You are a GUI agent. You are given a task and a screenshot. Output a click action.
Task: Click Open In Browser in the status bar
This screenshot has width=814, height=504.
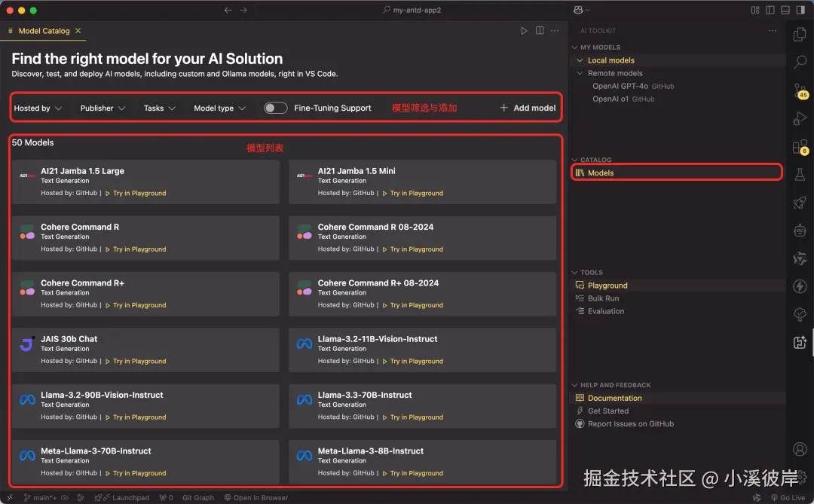(256, 497)
